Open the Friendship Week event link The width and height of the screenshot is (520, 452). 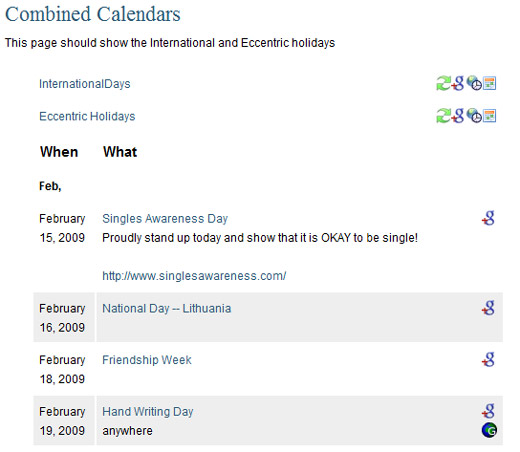click(147, 360)
